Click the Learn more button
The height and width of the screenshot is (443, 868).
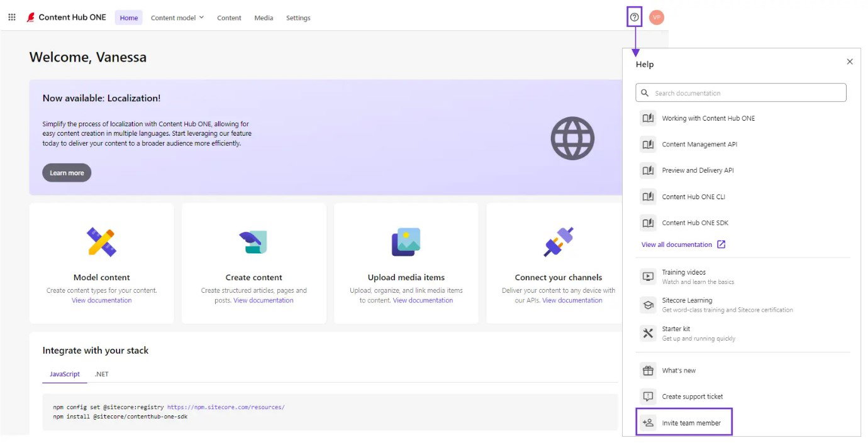coord(67,173)
